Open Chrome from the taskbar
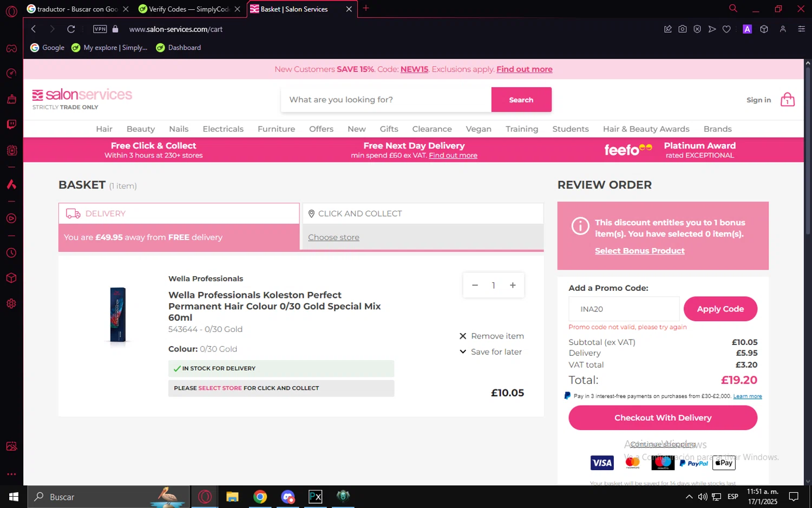812x508 pixels. (260, 497)
